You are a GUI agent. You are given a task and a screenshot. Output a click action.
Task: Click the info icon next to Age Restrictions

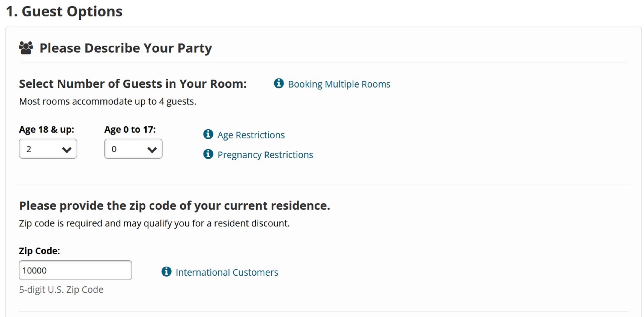208,134
